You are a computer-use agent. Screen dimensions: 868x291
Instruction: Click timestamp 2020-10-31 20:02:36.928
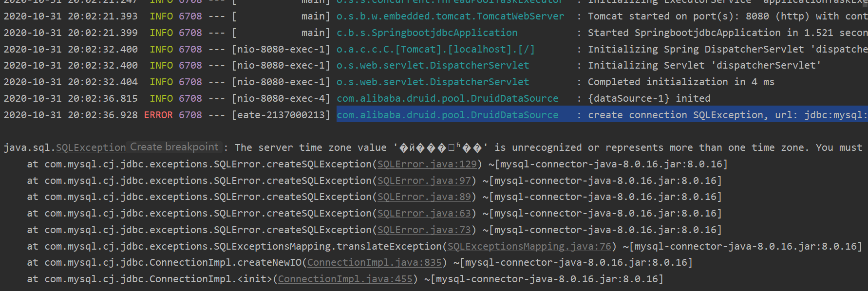pyautogui.click(x=71, y=115)
